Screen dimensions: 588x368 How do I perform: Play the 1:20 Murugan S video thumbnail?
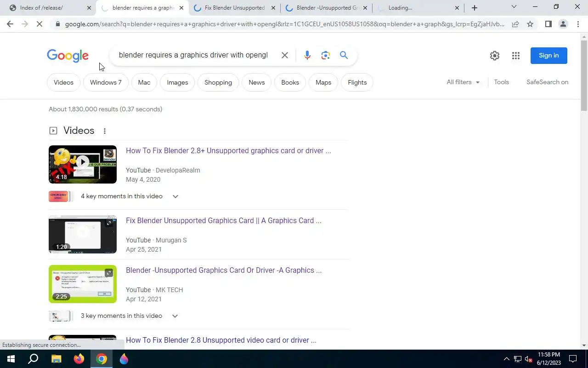[83, 235]
